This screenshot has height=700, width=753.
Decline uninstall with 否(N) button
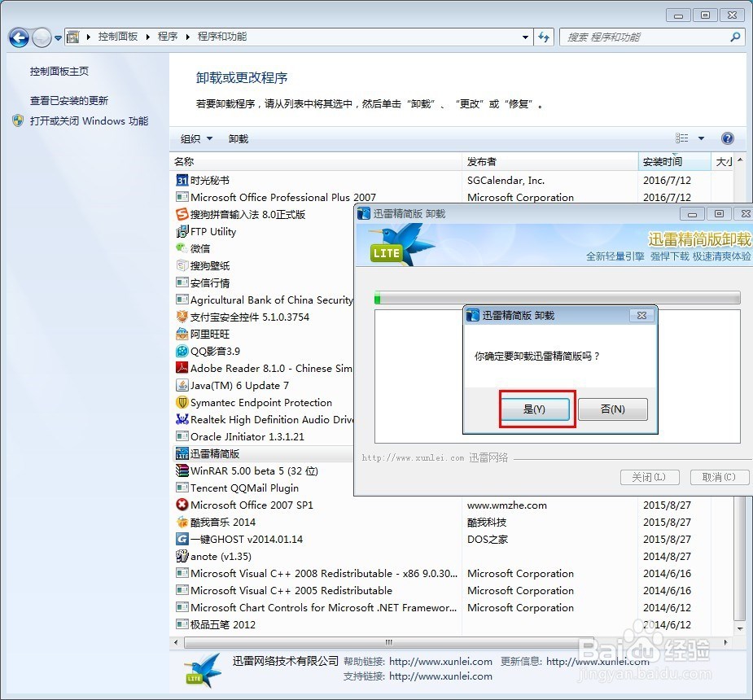pyautogui.click(x=613, y=409)
